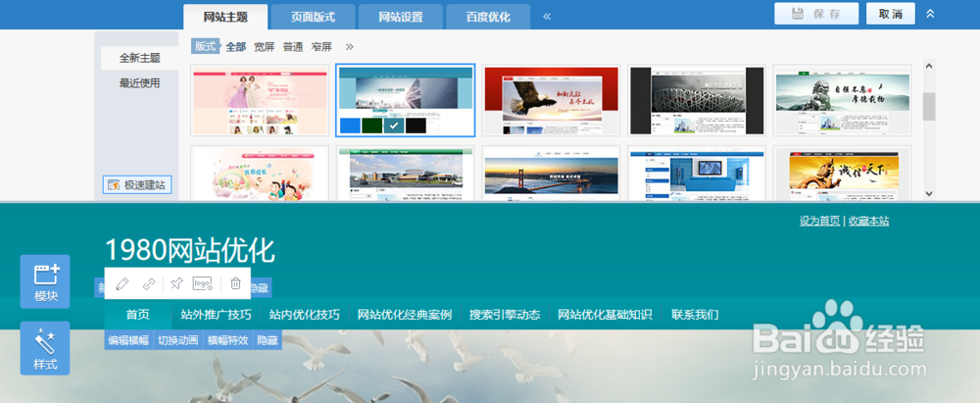Click the 编辑横幅 banner button
The width and height of the screenshot is (980, 403).
coord(128,340)
